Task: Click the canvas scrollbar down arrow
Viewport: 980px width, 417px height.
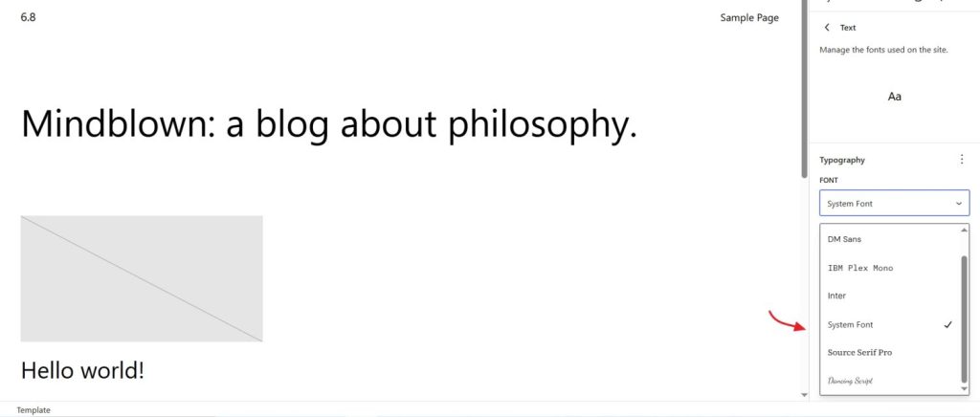Action: click(x=804, y=394)
